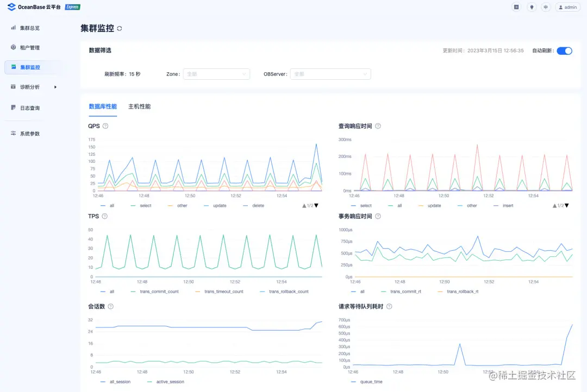
Task: Toggle the QPS 'all' legend series
Action: pyautogui.click(x=108, y=206)
